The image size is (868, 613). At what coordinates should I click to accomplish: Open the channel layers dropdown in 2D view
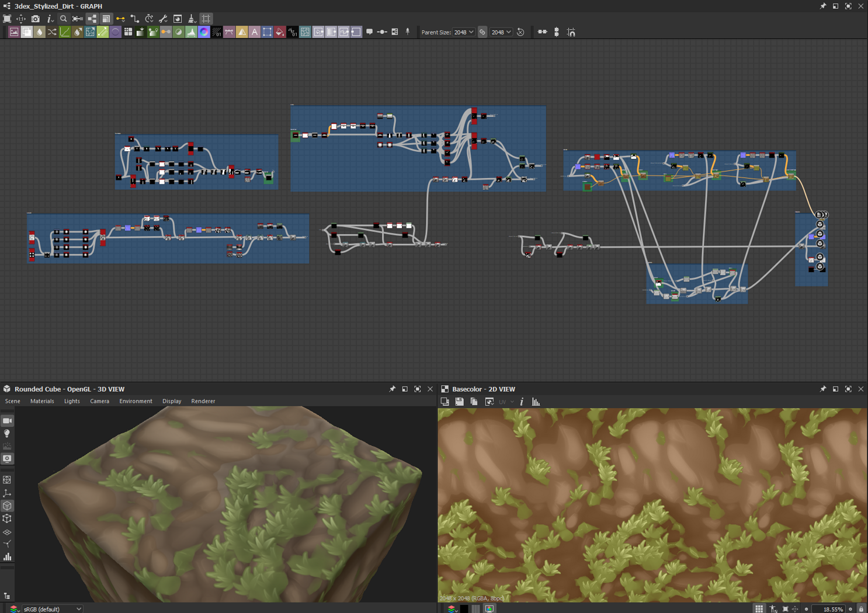[452, 609]
